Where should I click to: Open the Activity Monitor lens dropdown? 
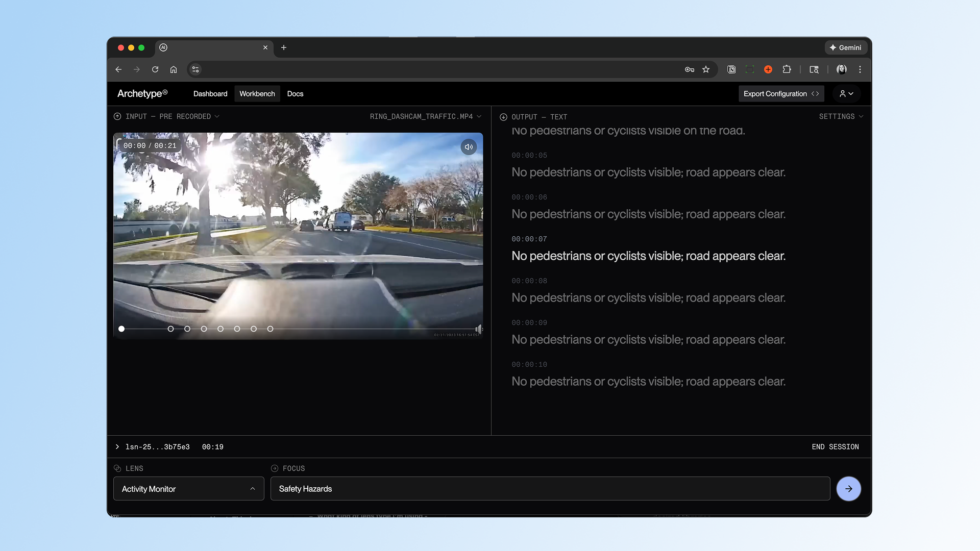click(x=188, y=489)
